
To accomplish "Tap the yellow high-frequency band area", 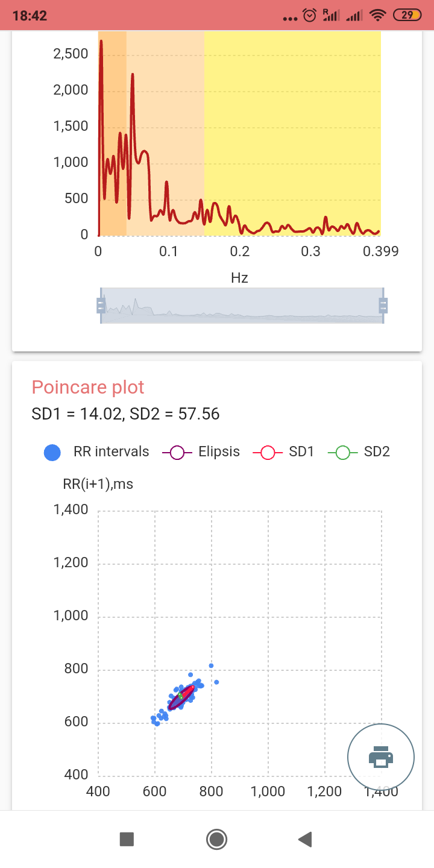I will 301,121.
